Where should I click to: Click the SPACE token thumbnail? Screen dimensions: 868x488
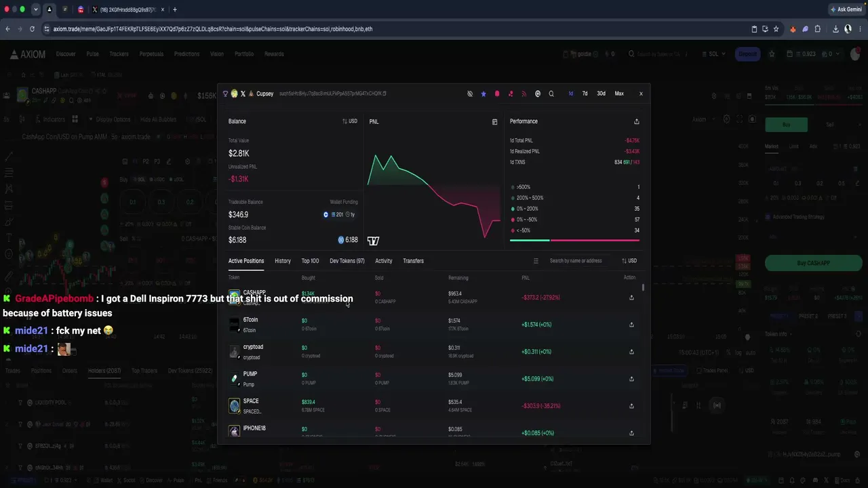235,406
